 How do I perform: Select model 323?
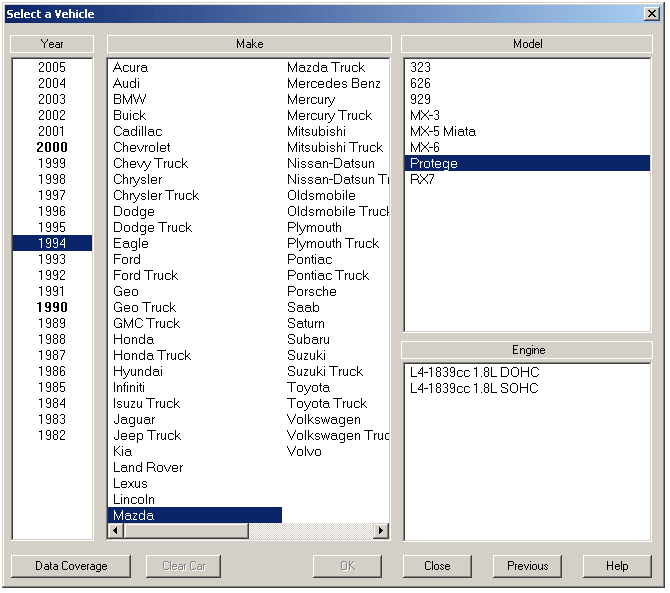click(527, 68)
